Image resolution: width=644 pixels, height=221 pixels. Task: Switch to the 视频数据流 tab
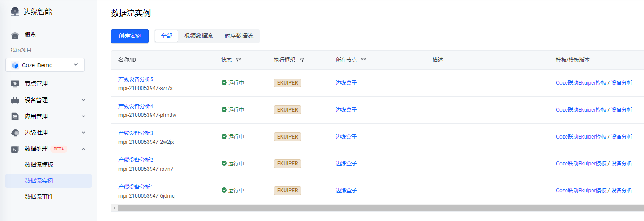[x=198, y=36]
